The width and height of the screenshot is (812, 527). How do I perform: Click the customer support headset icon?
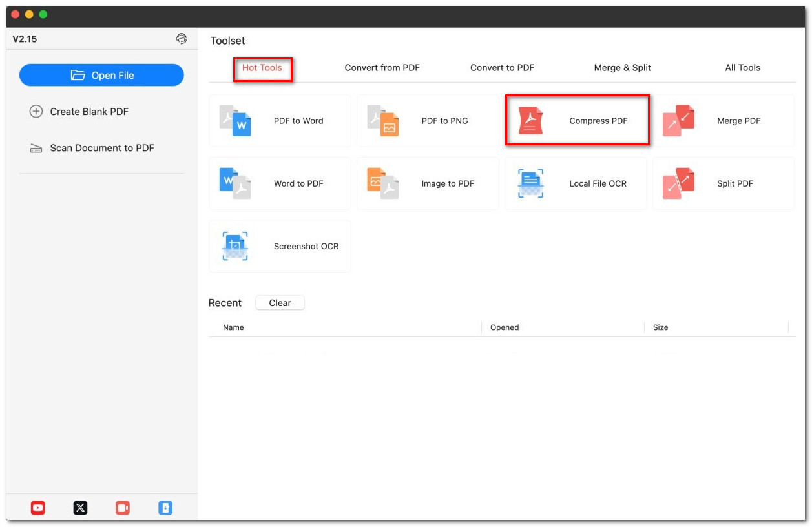coord(182,39)
